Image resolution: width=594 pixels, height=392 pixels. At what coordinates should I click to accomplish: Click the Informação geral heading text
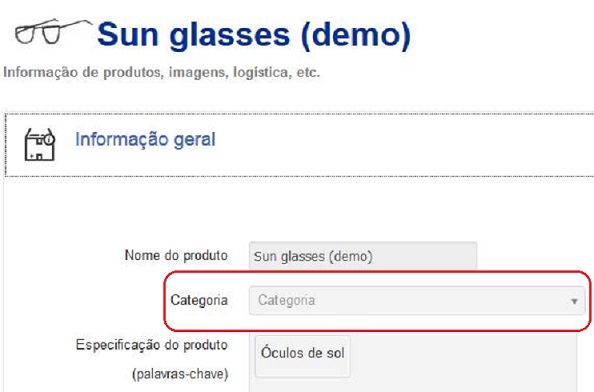pyautogui.click(x=145, y=139)
